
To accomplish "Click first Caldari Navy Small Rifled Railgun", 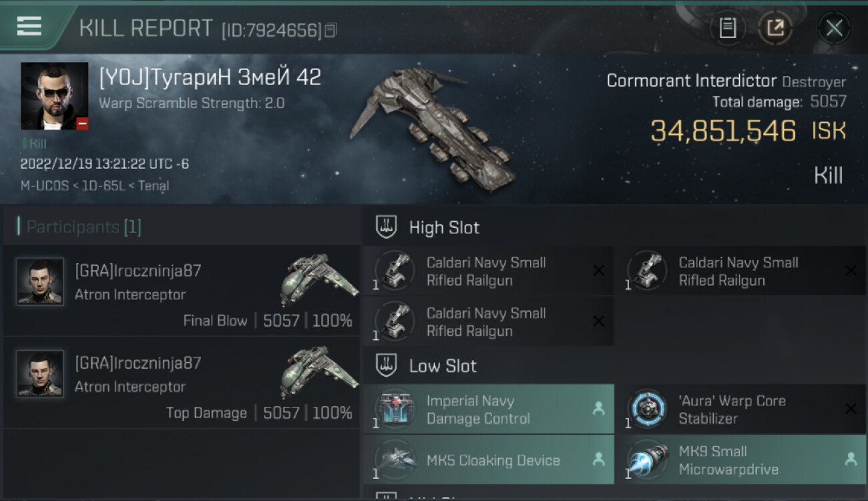I will point(488,271).
